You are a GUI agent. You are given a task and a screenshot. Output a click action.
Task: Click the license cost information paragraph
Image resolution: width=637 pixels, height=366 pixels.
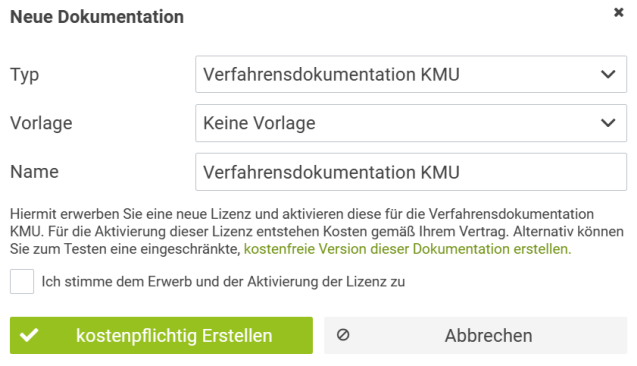point(317,231)
